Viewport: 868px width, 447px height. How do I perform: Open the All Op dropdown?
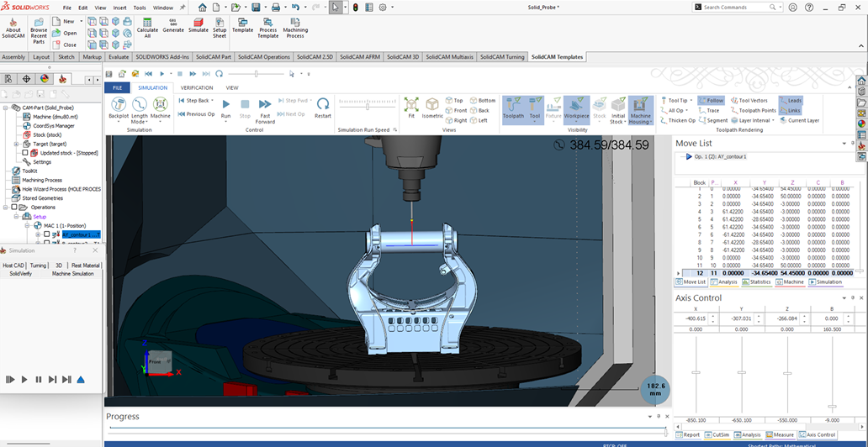point(689,111)
